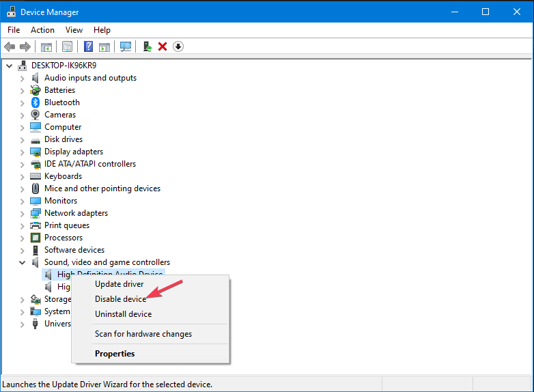The image size is (534, 392).
Task: Collapse the DESKTOP-IK96KR9 root node
Action: click(9, 66)
